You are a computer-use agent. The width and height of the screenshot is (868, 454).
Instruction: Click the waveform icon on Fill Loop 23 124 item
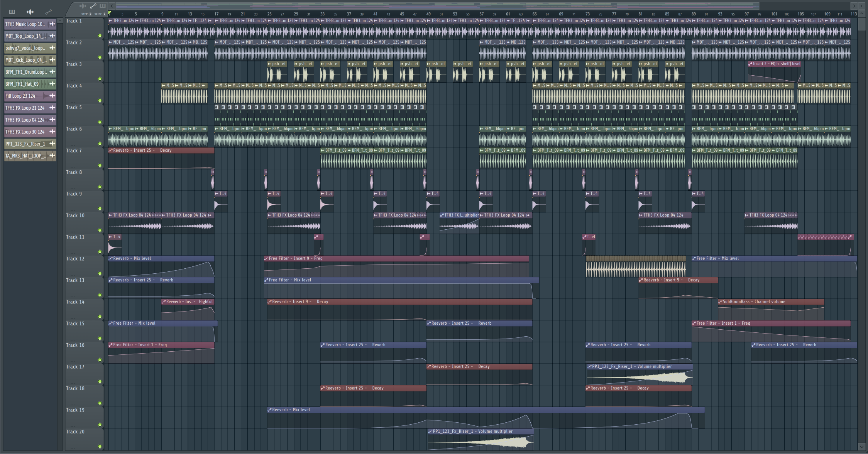point(52,96)
